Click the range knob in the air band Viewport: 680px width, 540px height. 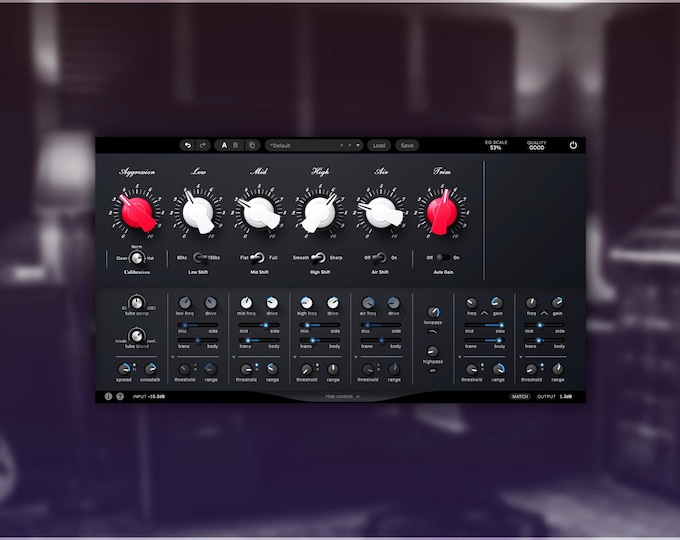[394, 369]
